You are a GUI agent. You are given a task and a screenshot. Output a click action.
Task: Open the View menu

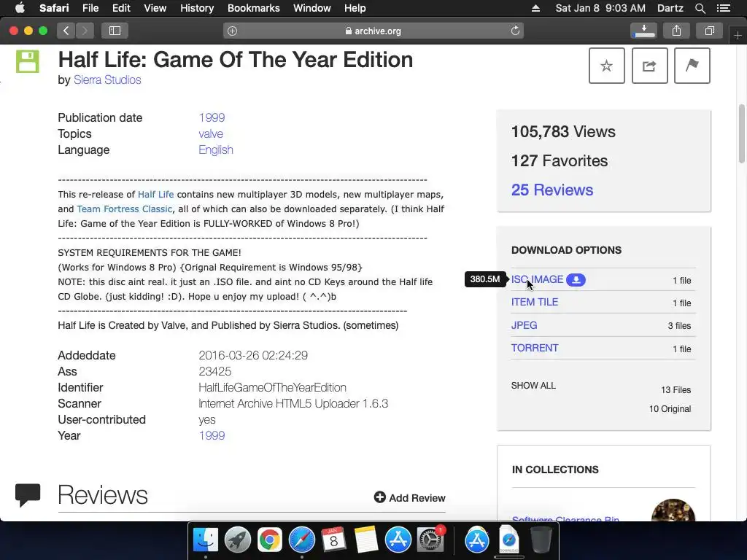(155, 8)
